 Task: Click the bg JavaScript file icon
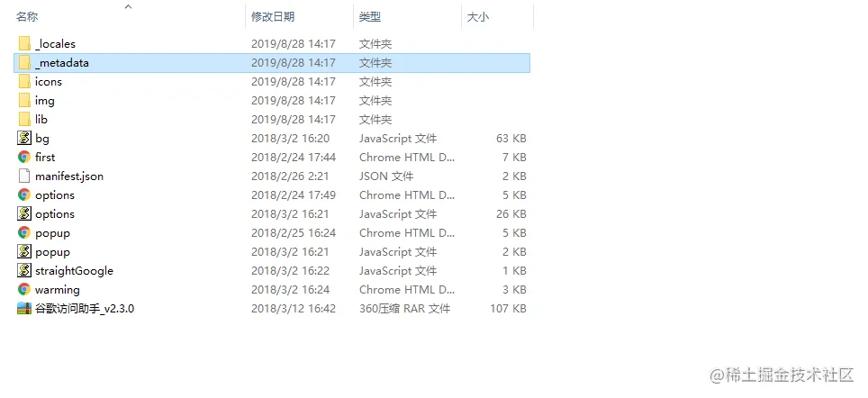(x=23, y=138)
